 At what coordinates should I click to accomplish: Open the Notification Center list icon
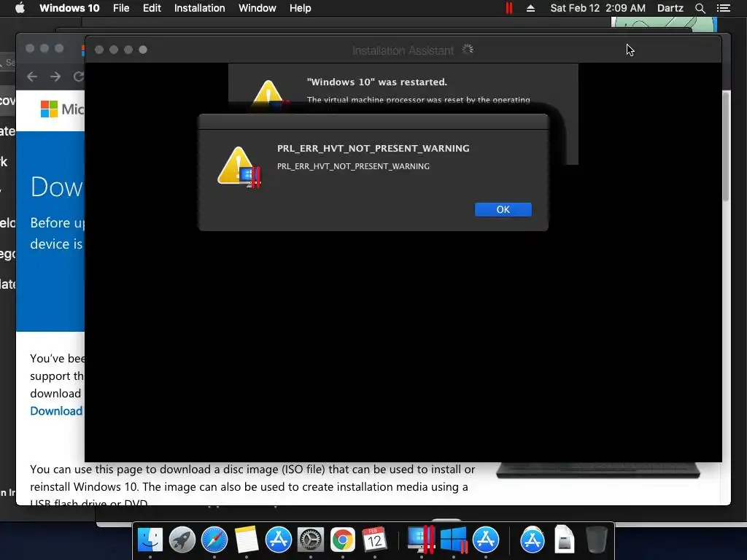point(724,8)
